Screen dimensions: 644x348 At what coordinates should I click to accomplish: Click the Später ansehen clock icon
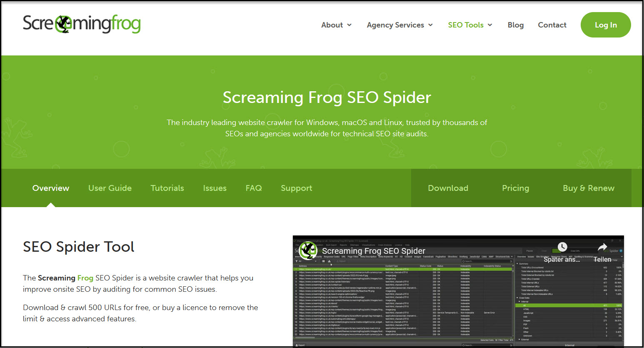point(562,247)
